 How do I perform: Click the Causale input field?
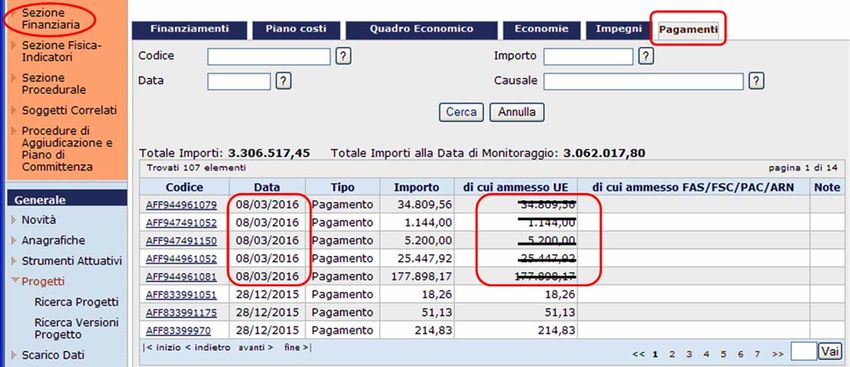tap(643, 81)
